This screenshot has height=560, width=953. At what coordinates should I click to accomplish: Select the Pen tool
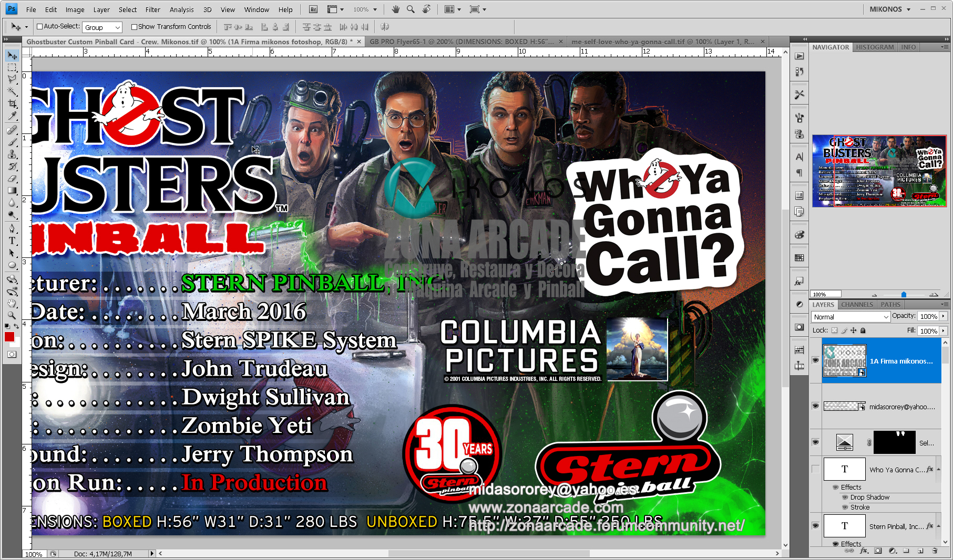pyautogui.click(x=12, y=229)
